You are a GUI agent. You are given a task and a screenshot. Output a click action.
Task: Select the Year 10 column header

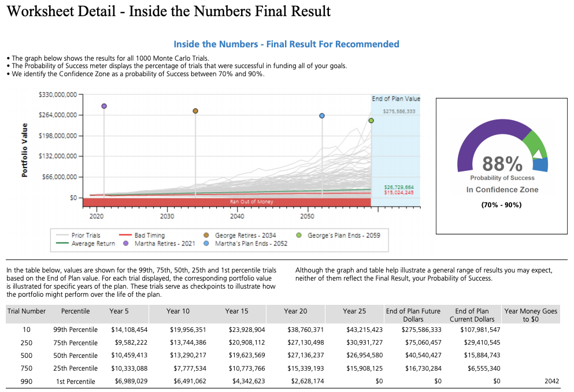pos(177,311)
